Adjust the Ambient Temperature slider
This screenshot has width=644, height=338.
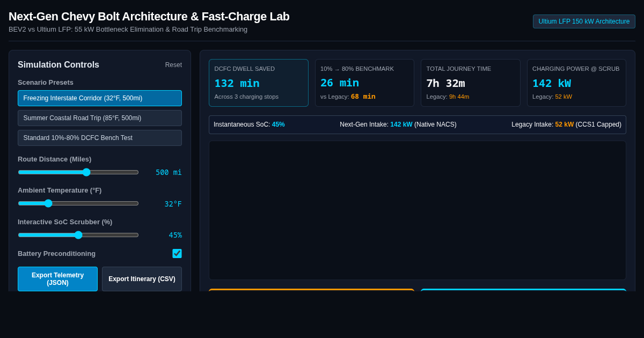point(78,203)
